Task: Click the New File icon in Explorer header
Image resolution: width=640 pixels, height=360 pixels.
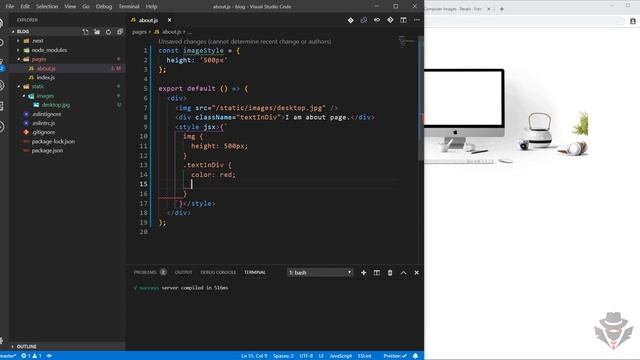Action: (85, 31)
